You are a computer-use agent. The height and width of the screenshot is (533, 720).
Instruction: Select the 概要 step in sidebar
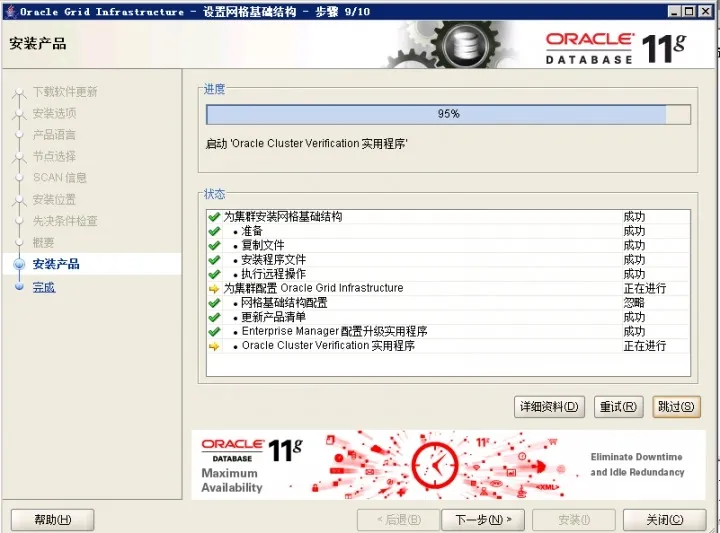pos(43,242)
